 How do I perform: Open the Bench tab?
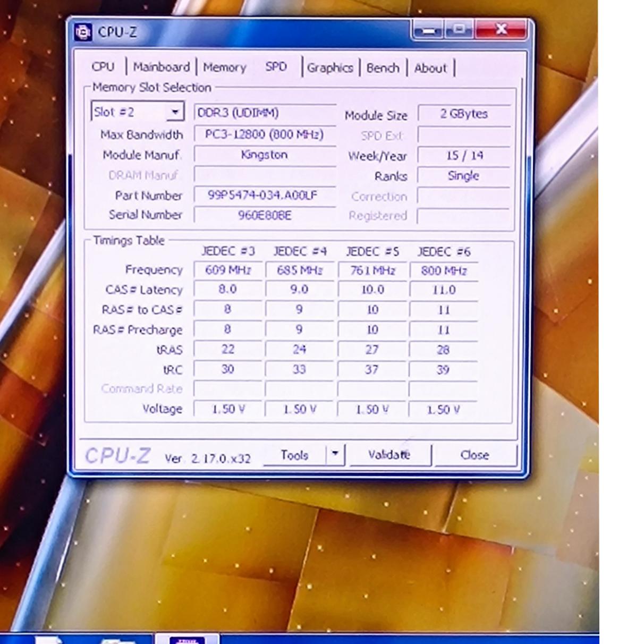point(383,68)
